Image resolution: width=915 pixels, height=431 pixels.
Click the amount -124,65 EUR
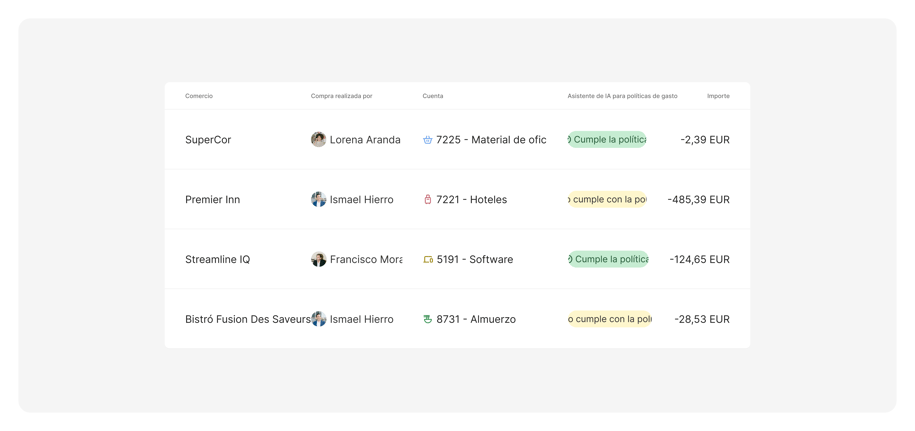pyautogui.click(x=700, y=260)
